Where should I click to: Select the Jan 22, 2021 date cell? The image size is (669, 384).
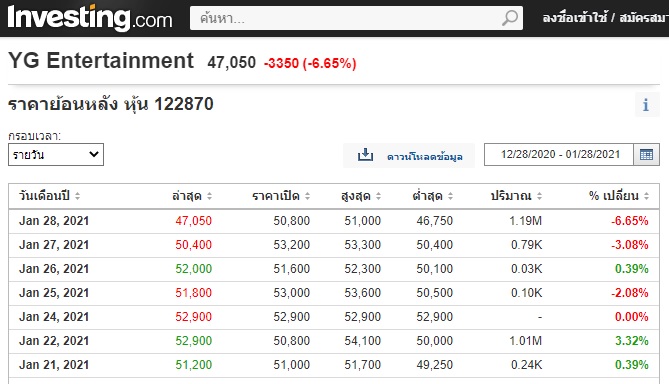[54, 340]
